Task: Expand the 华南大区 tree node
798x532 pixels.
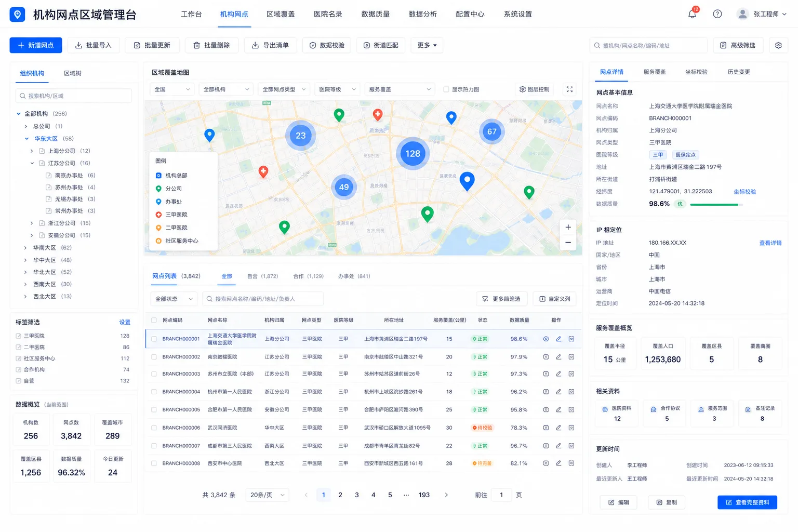Action: pyautogui.click(x=25, y=248)
